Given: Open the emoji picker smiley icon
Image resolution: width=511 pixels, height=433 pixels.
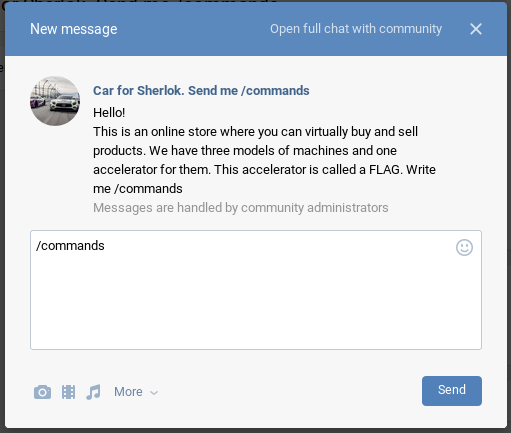Looking at the screenshot, I should click(464, 247).
